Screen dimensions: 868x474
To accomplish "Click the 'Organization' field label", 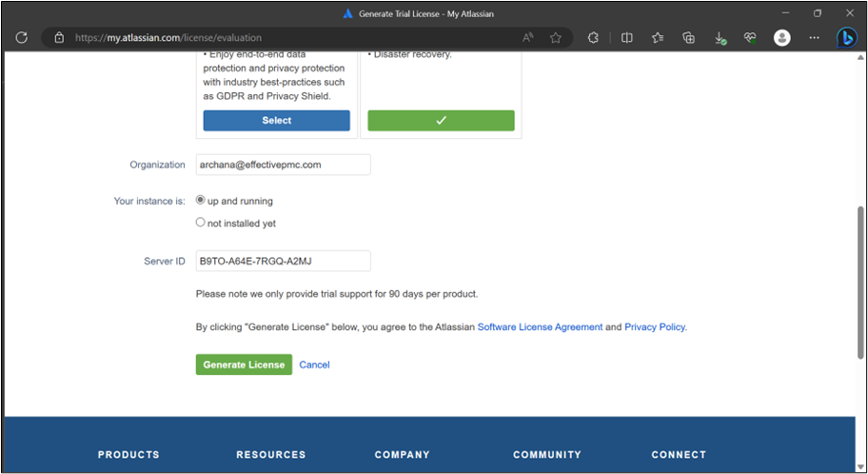I will pos(157,165).
